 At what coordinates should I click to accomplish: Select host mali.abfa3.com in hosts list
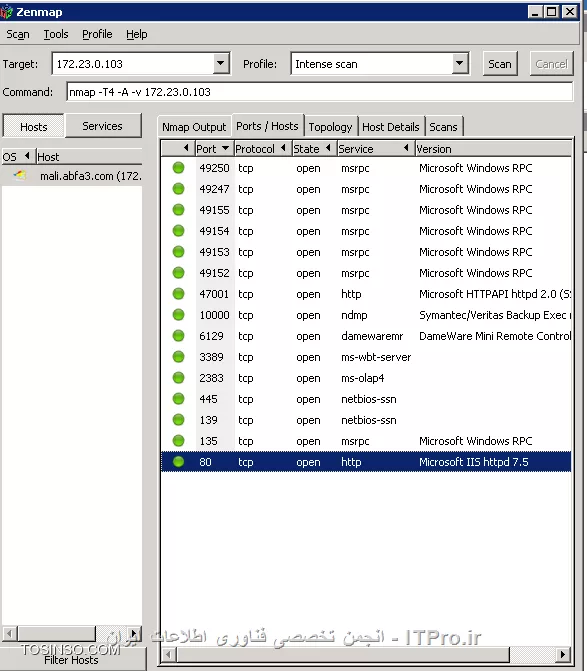pyautogui.click(x=72, y=175)
